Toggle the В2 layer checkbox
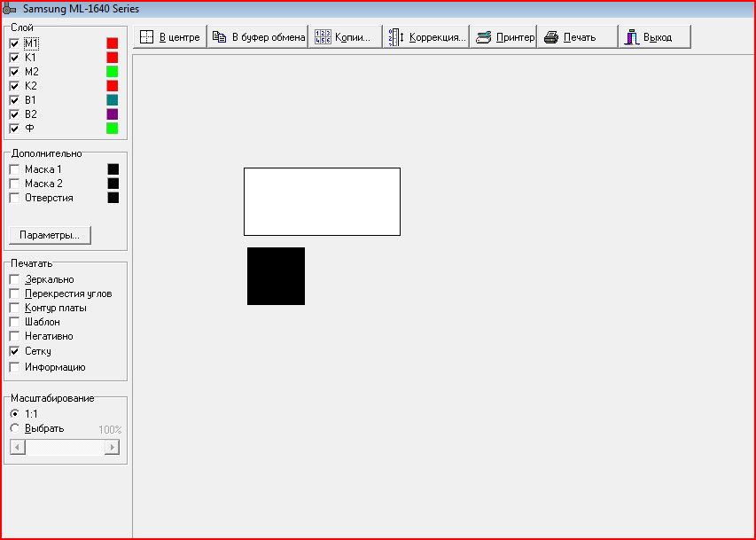 pyautogui.click(x=14, y=114)
